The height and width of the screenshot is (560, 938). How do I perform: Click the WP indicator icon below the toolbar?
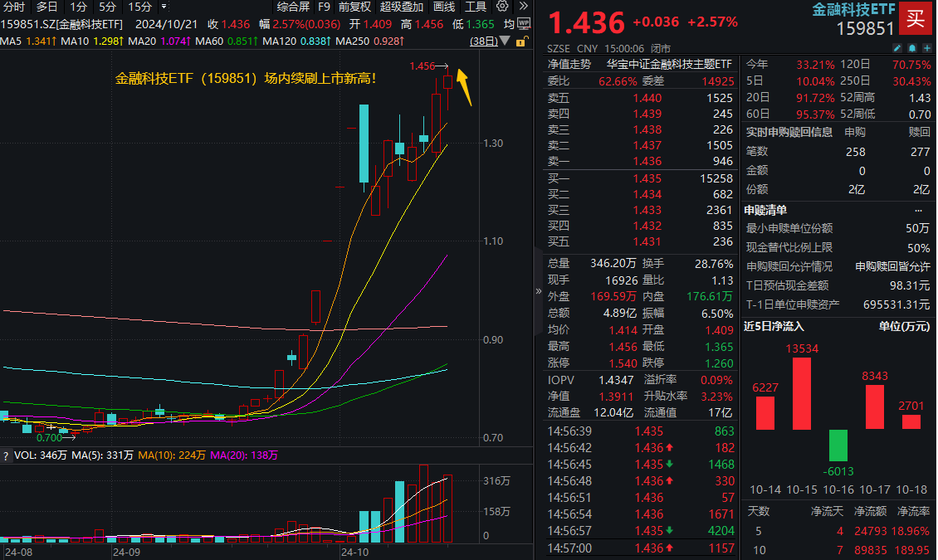tap(523, 23)
